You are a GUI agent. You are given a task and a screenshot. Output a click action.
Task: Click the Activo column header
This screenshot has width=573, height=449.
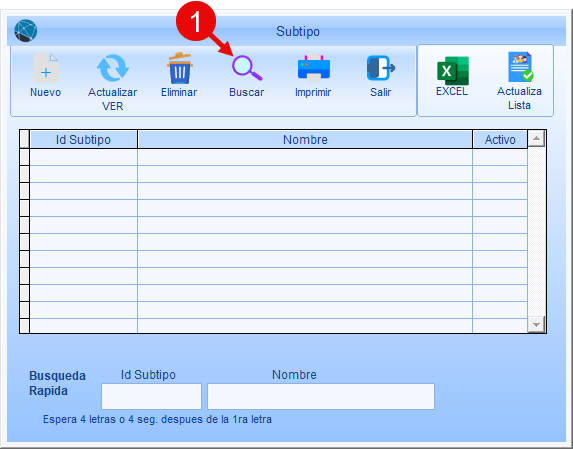point(500,139)
